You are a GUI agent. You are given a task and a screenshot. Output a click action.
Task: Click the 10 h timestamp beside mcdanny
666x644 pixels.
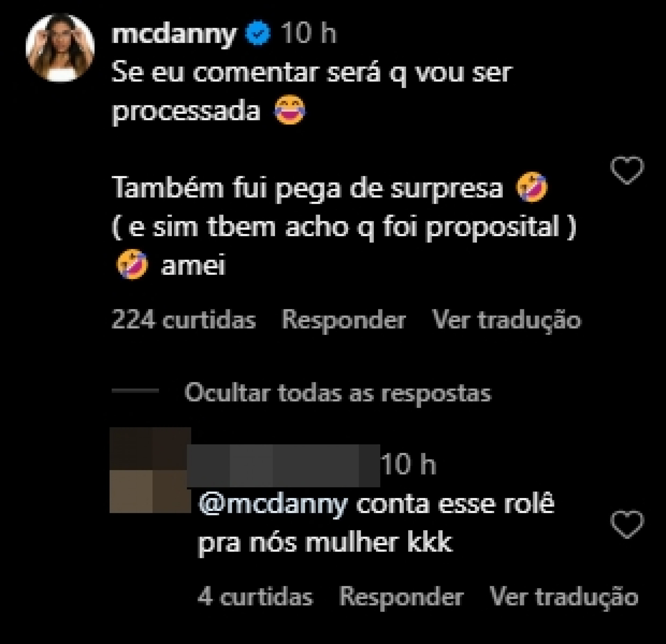308,34
